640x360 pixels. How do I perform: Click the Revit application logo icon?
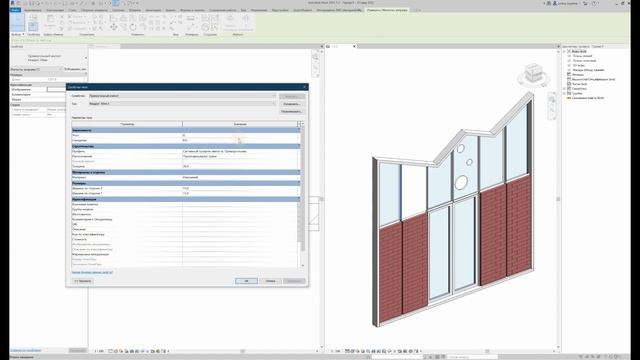(x=12, y=3)
